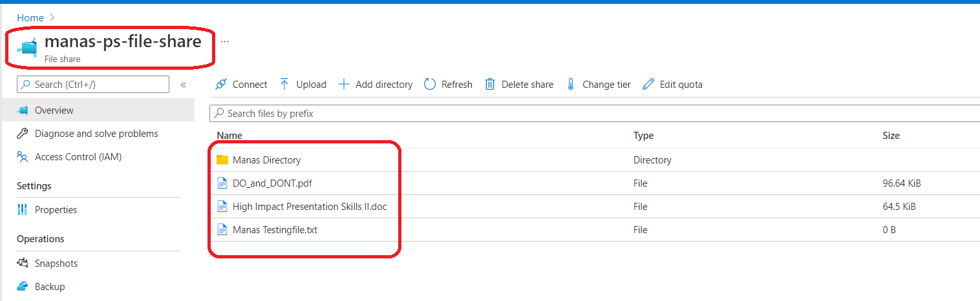The width and height of the screenshot is (980, 301).
Task: Click the file share icon beside the title
Action: (27, 48)
